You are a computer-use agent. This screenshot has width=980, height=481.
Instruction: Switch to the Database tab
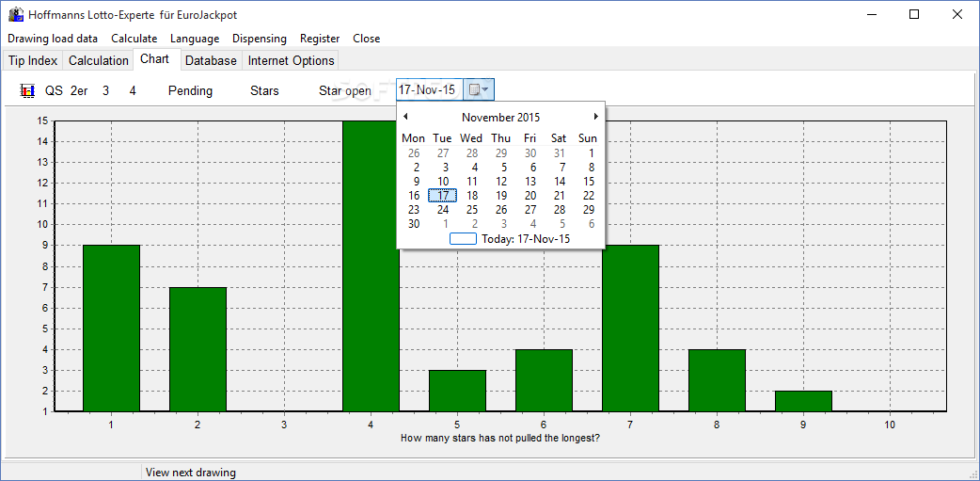[211, 60]
